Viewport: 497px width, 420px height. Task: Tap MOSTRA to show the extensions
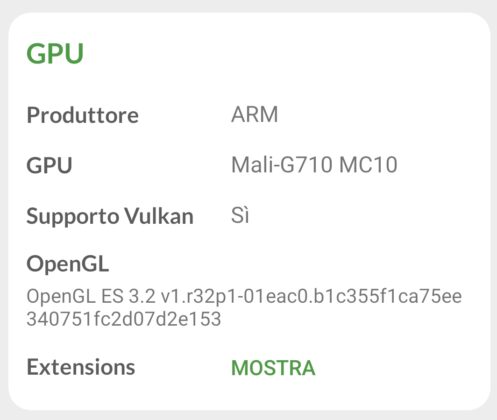tap(273, 368)
